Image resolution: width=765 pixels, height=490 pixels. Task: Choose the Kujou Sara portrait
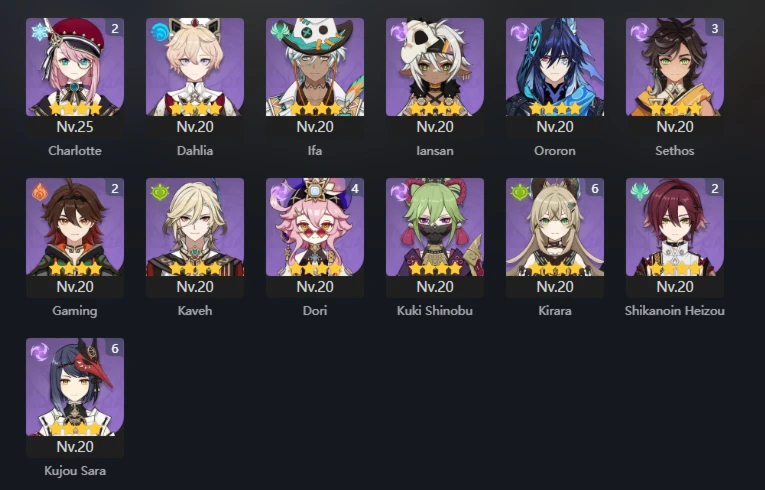tap(75, 387)
